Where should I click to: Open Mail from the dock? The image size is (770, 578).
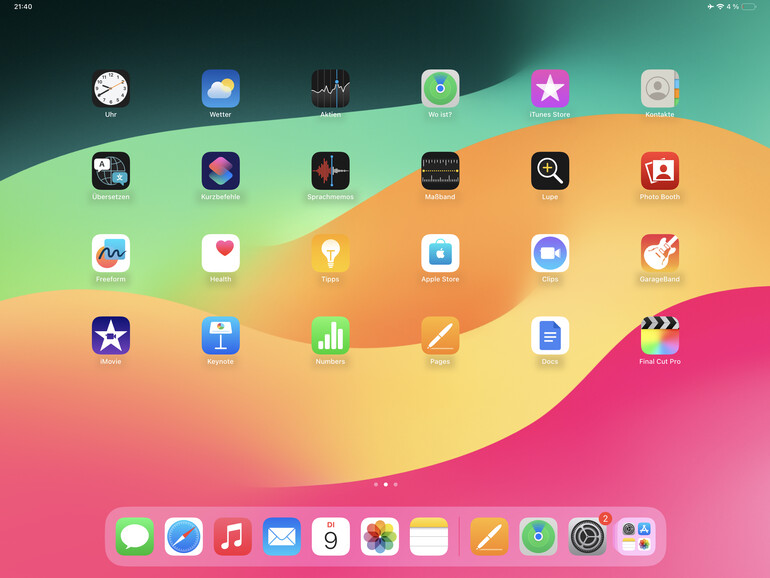point(282,536)
